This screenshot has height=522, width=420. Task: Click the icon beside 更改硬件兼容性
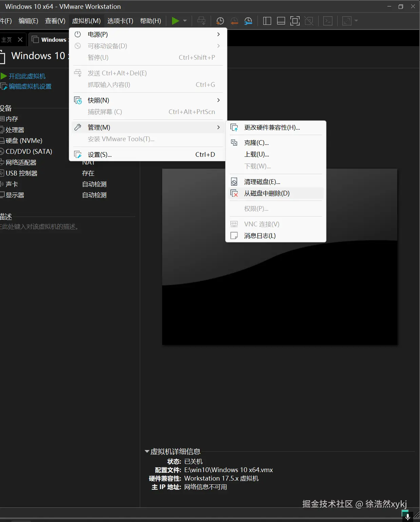point(234,128)
